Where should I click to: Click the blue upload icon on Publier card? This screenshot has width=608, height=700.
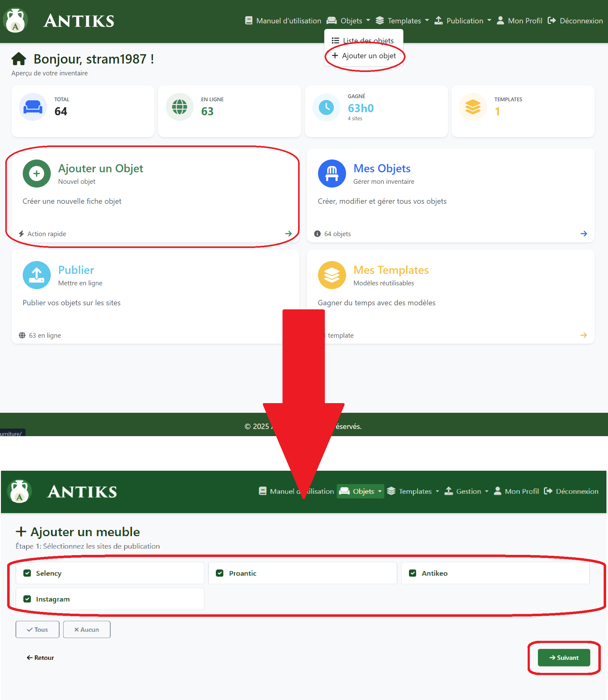pos(37,275)
